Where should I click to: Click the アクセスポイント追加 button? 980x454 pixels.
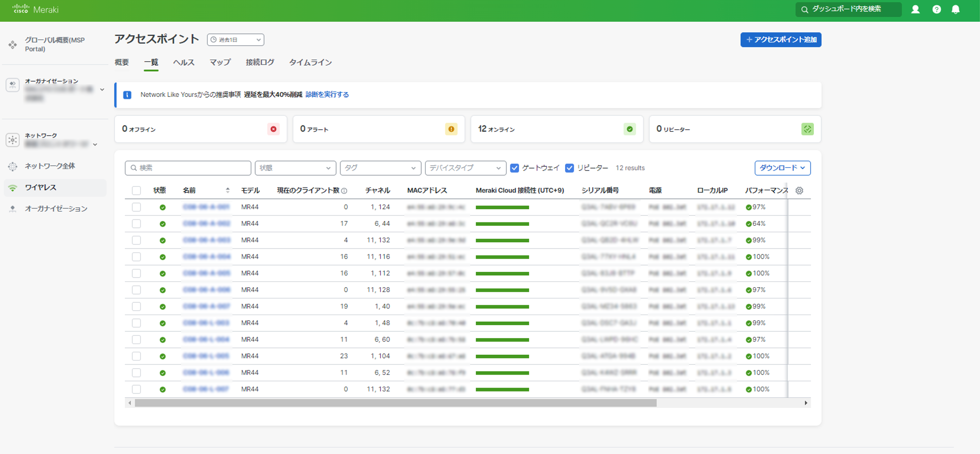pyautogui.click(x=781, y=40)
